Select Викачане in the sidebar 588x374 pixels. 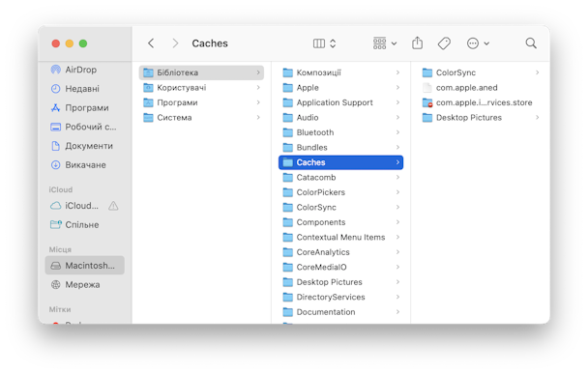(x=85, y=165)
